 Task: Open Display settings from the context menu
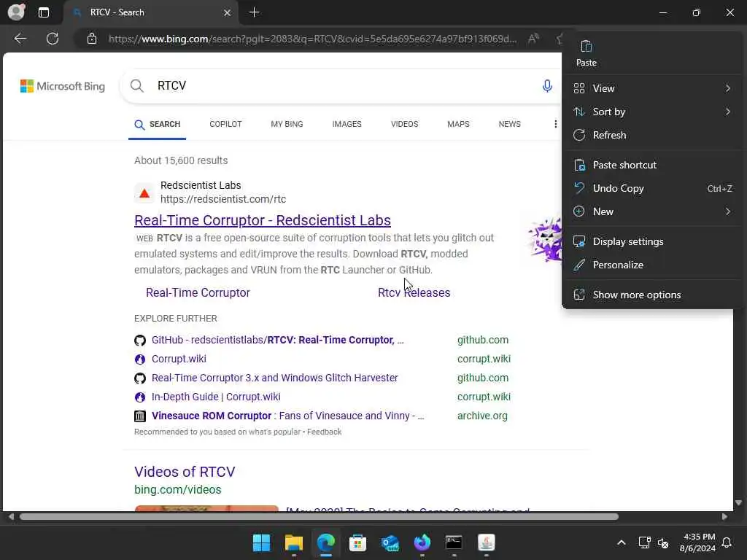[652, 241]
